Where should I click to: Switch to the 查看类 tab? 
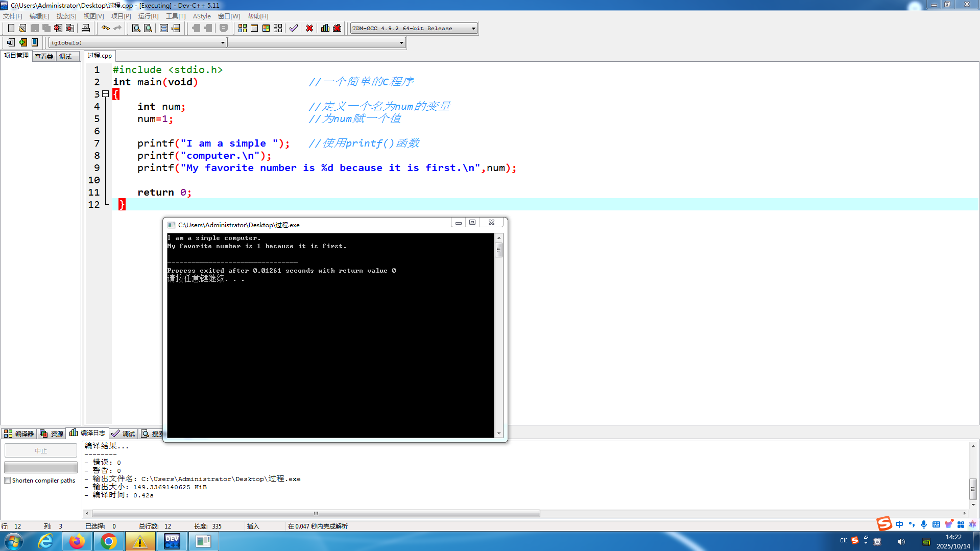pos(44,56)
